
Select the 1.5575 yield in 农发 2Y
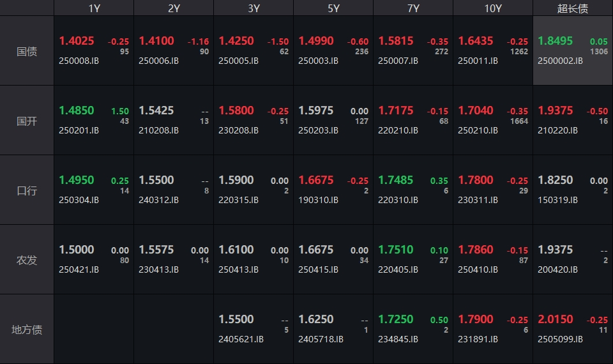(x=156, y=250)
